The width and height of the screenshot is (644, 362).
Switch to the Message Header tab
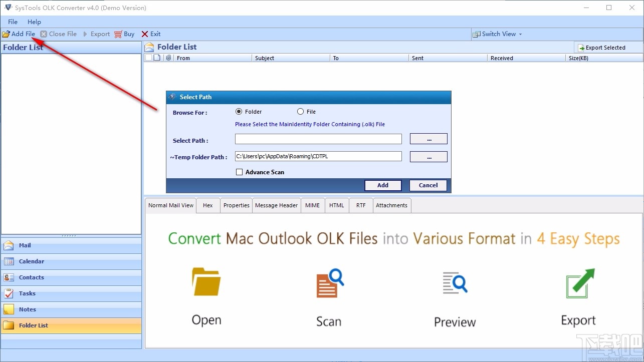[x=276, y=205]
